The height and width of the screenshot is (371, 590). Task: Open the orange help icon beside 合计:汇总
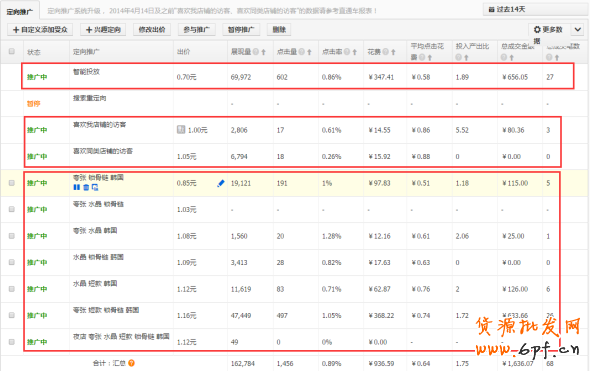(131, 363)
